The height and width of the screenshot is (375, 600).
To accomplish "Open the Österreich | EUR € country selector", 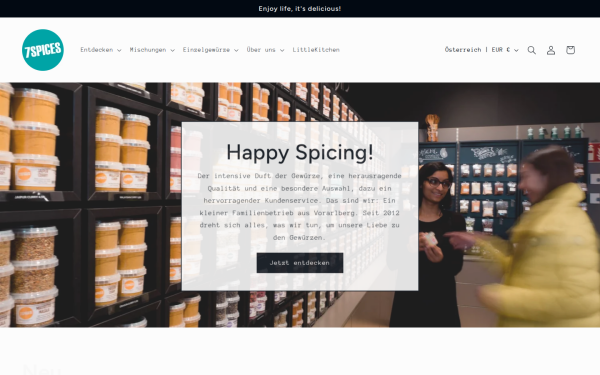I will click(x=481, y=50).
